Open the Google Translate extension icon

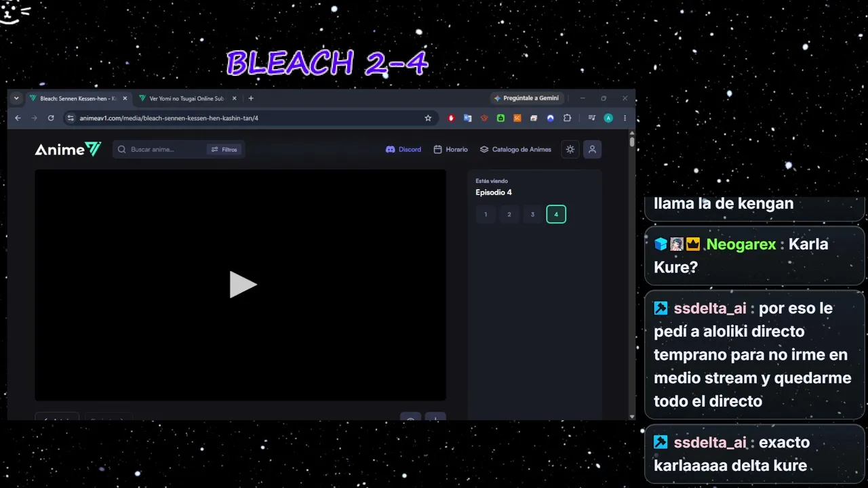click(x=467, y=118)
